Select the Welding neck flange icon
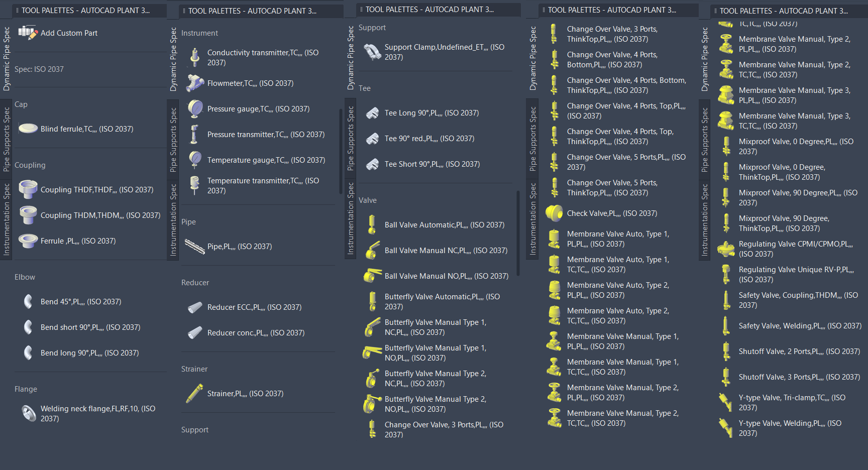Viewport: 868px width, 470px height. pyautogui.click(x=29, y=413)
